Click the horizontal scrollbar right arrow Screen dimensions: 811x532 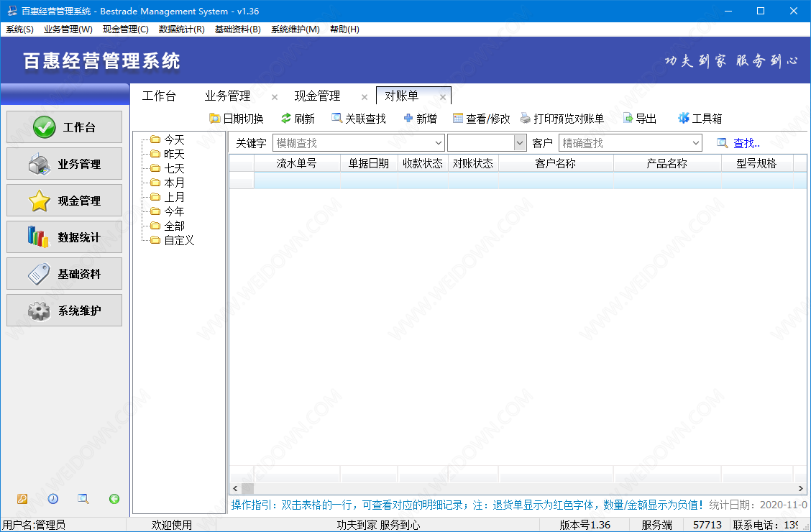[801, 489]
